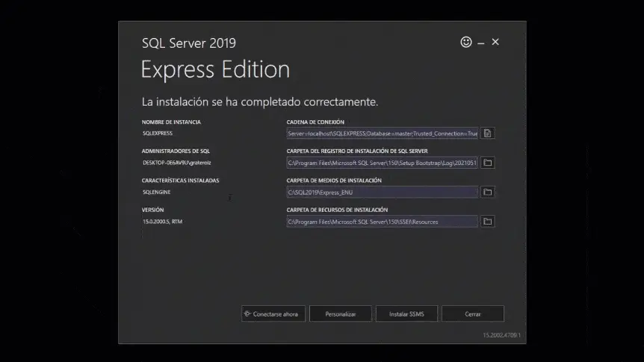Open the installation media folder icon
The width and height of the screenshot is (644, 362).
tap(487, 192)
